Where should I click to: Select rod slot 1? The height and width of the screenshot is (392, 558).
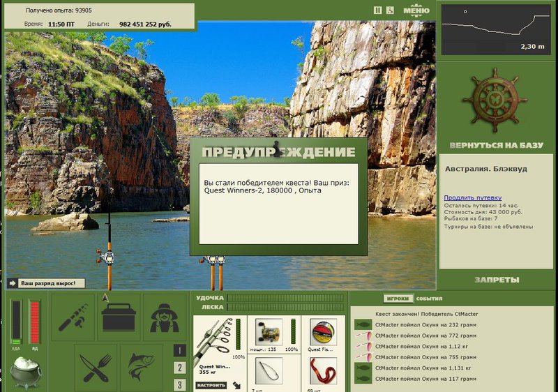(179, 351)
